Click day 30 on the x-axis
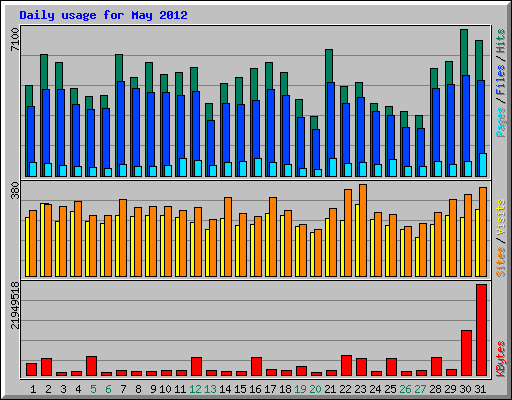The height and width of the screenshot is (400, 512). click(465, 389)
